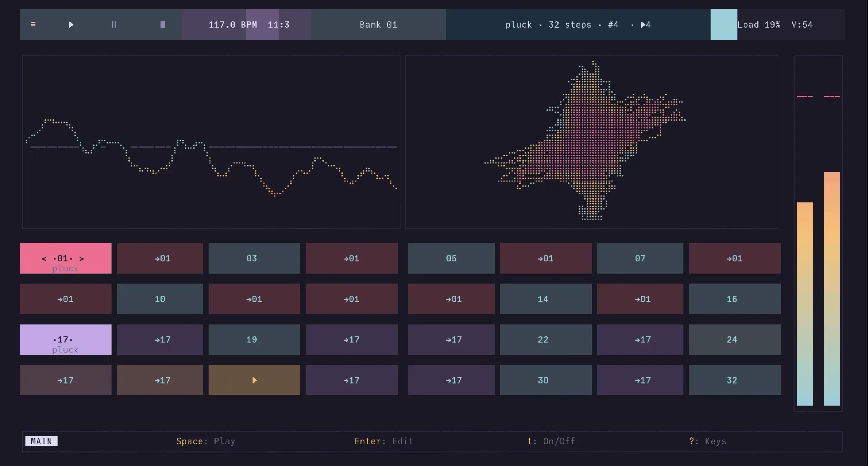Toggle the →01 step between 01 and 03

pos(160,258)
